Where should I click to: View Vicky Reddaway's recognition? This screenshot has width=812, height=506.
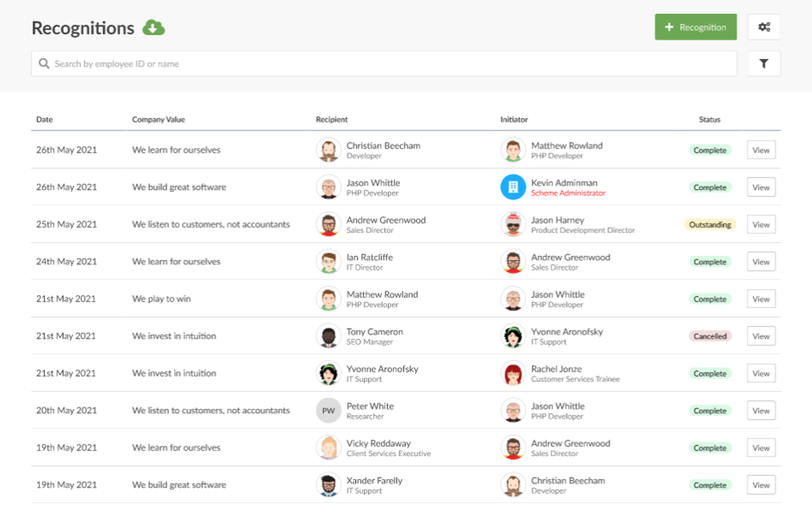tap(761, 448)
